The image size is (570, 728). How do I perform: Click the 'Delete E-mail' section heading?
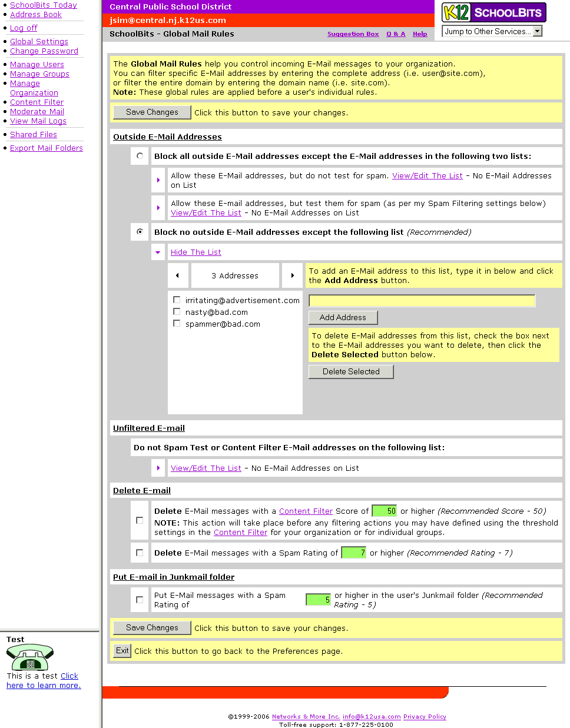point(142,490)
